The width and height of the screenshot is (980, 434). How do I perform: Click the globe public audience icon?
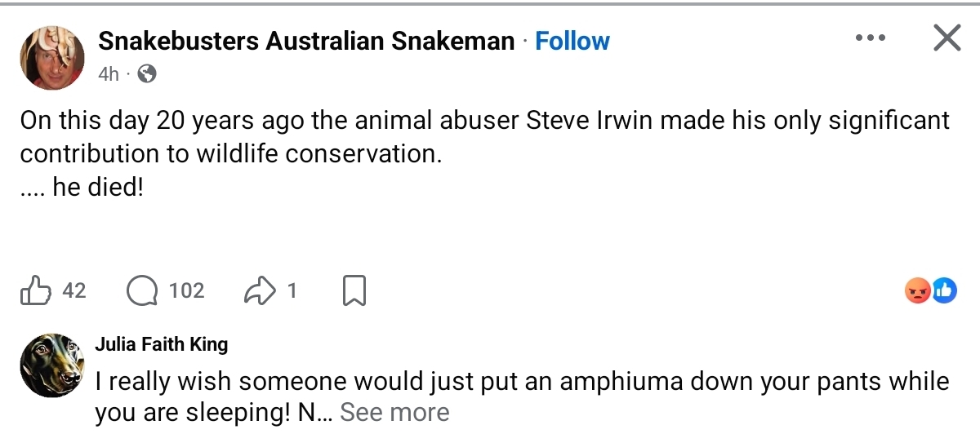coord(147,74)
